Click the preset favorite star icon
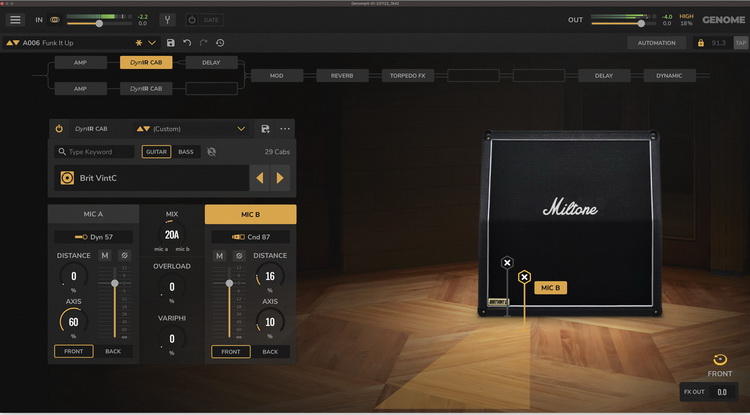 [x=139, y=43]
